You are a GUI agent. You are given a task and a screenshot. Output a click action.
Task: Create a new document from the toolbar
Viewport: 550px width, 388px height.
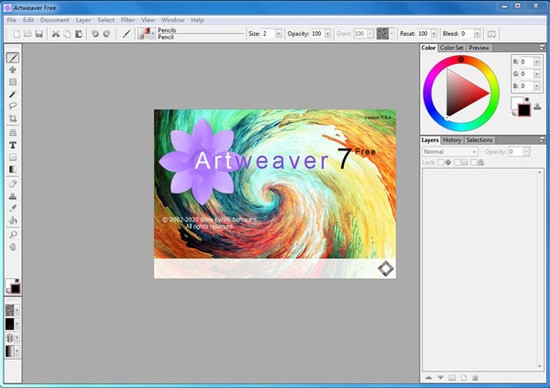point(16,34)
